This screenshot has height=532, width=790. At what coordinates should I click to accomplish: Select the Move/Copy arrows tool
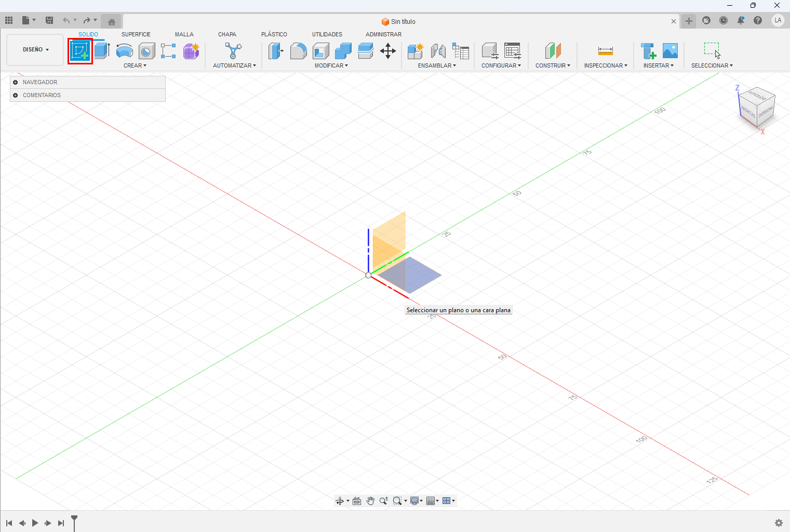point(388,51)
